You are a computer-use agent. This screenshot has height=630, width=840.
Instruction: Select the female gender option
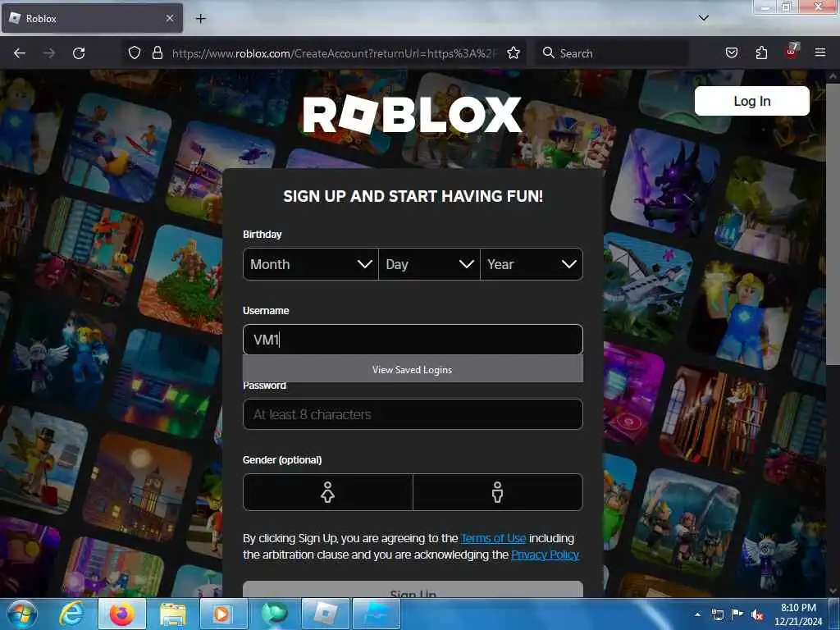click(328, 492)
